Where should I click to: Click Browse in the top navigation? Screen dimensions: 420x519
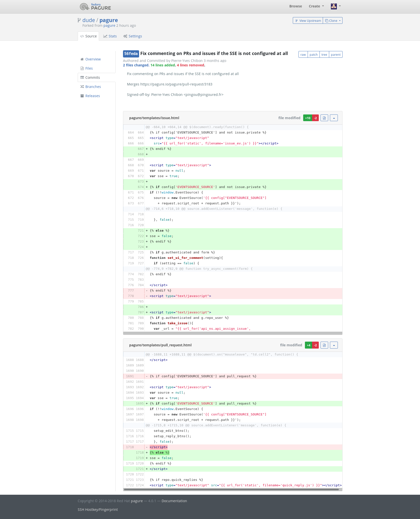[x=296, y=6]
